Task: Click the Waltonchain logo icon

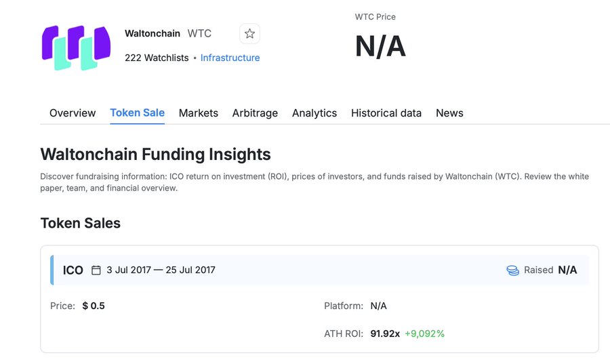Action: coord(76,48)
